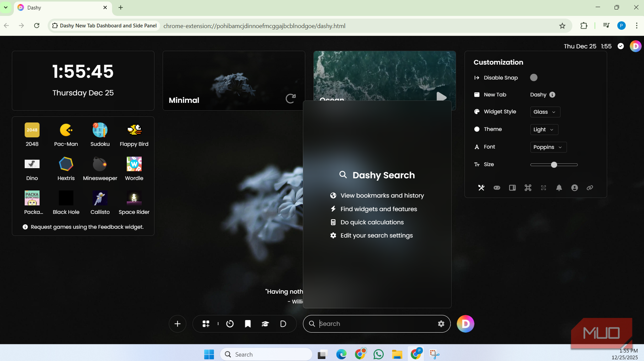Click the fullscreen frame icon in Customization

click(x=544, y=188)
